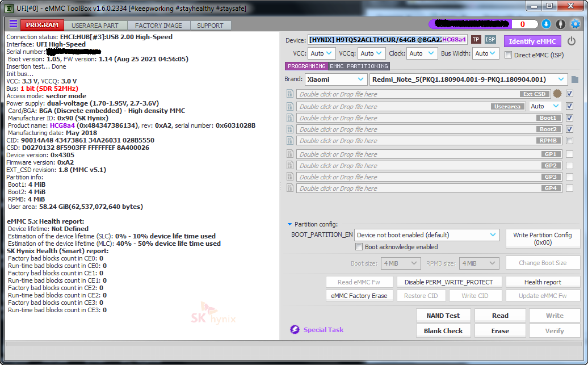
Task: Select the EMMC PARTITIONING sub-tab
Action: (x=359, y=66)
